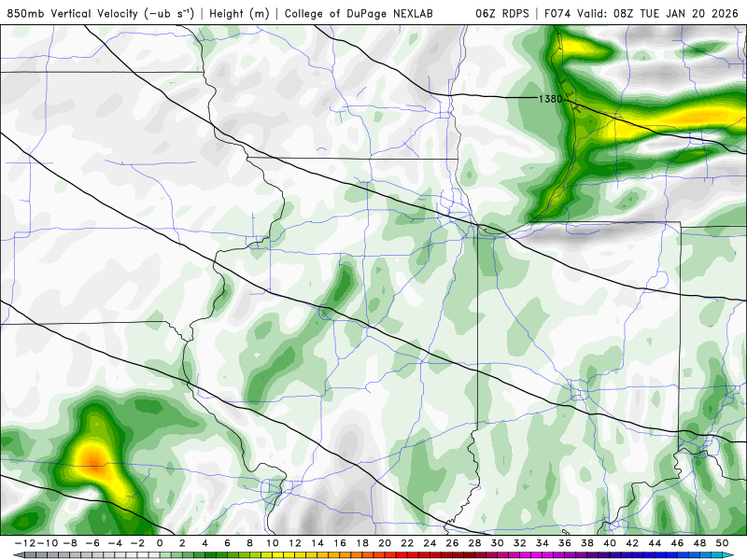Select the "30" color scale value
747x560 pixels.
click(x=498, y=543)
